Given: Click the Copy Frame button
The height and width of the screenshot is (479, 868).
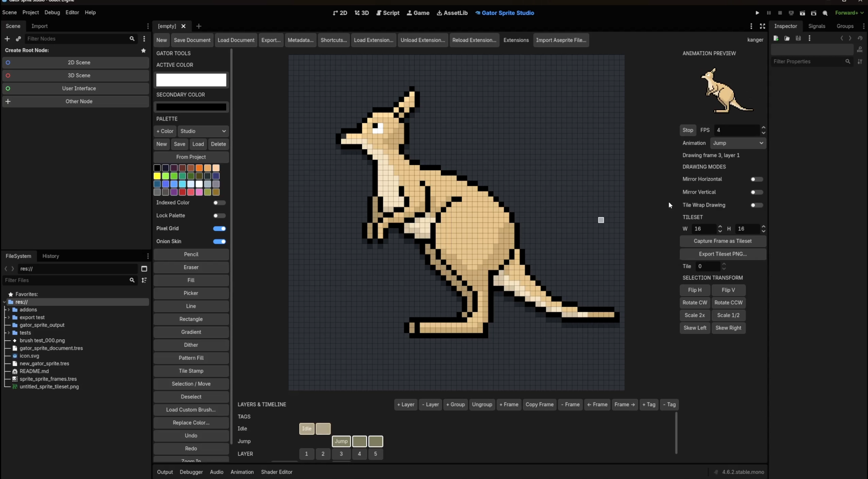Looking at the screenshot, I should (x=539, y=405).
